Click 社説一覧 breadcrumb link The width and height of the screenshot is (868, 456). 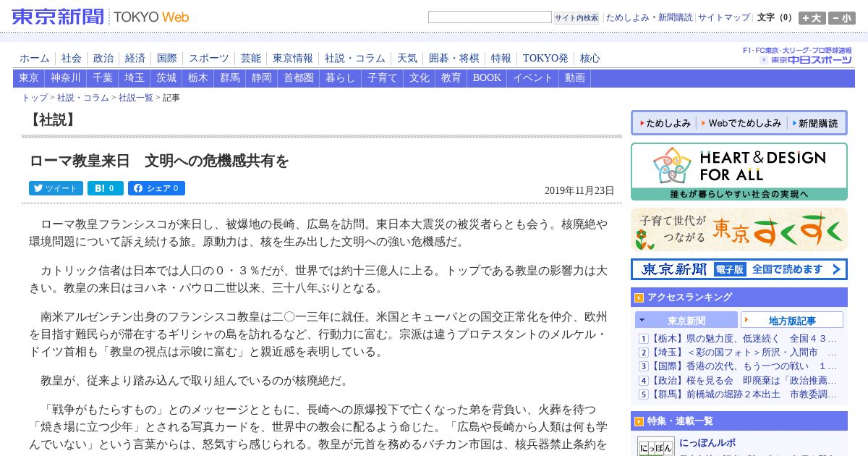(136, 98)
